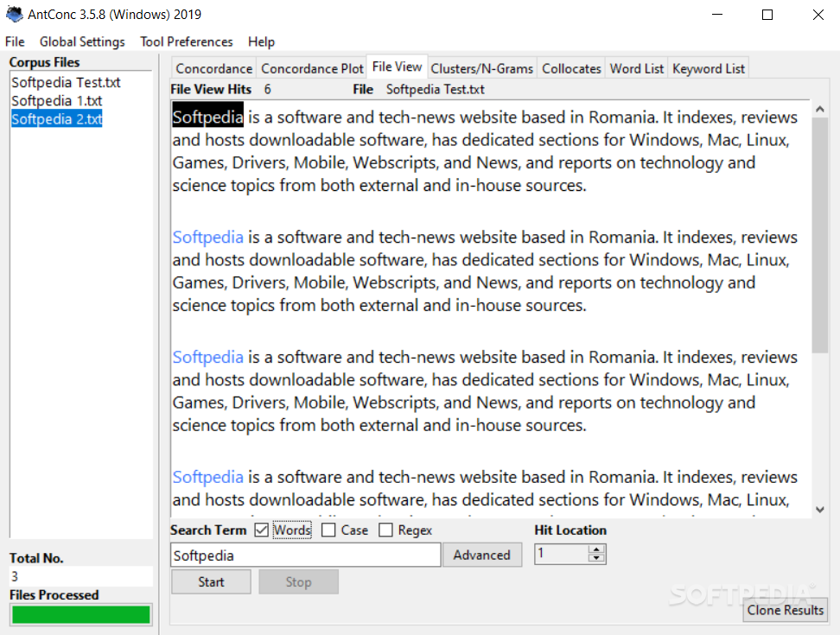
Task: Open the Collocates tab
Action: pos(571,68)
